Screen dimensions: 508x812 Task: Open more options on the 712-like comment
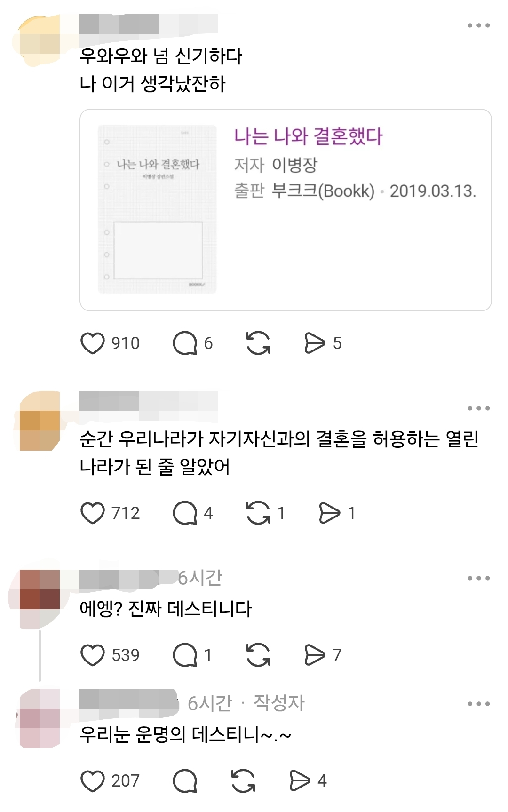click(479, 408)
